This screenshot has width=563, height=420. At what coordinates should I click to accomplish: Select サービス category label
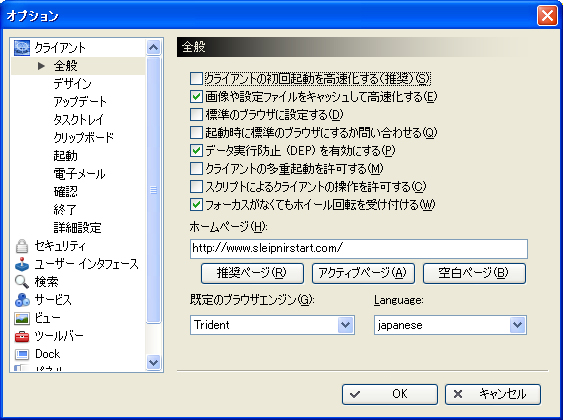pyautogui.click(x=53, y=300)
